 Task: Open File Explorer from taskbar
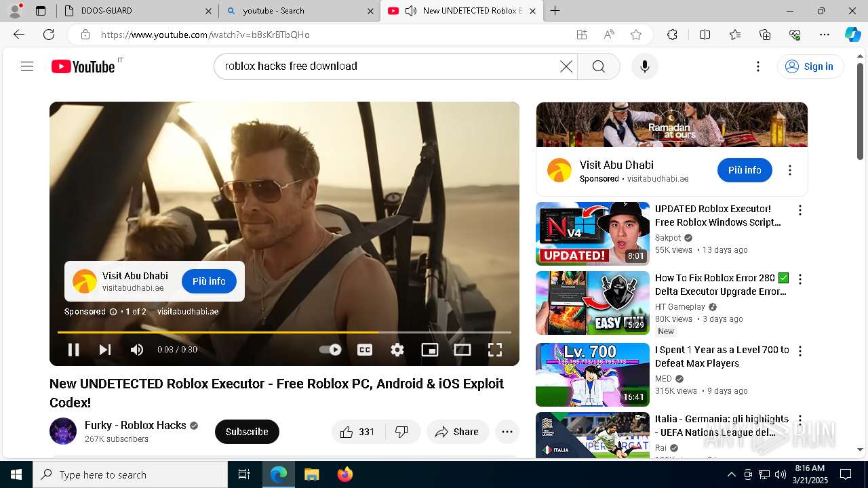coord(311,474)
